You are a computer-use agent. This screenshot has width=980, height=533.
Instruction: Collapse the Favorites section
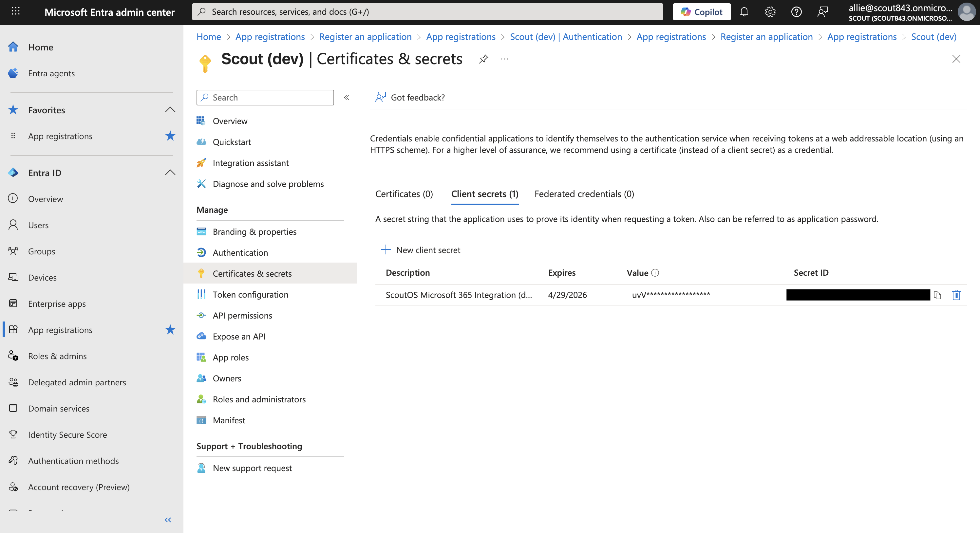tap(170, 110)
